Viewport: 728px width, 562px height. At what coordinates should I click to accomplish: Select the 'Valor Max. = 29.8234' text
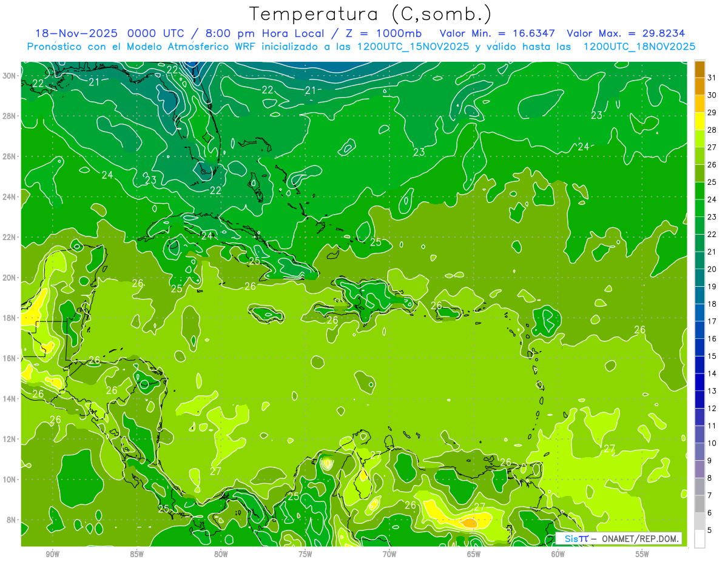627,33
